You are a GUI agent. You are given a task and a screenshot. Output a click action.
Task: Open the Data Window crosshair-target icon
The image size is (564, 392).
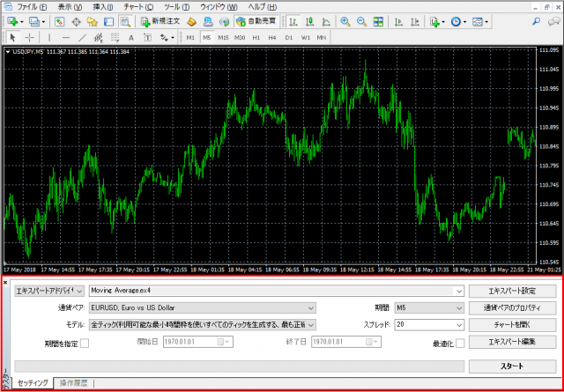[76, 21]
